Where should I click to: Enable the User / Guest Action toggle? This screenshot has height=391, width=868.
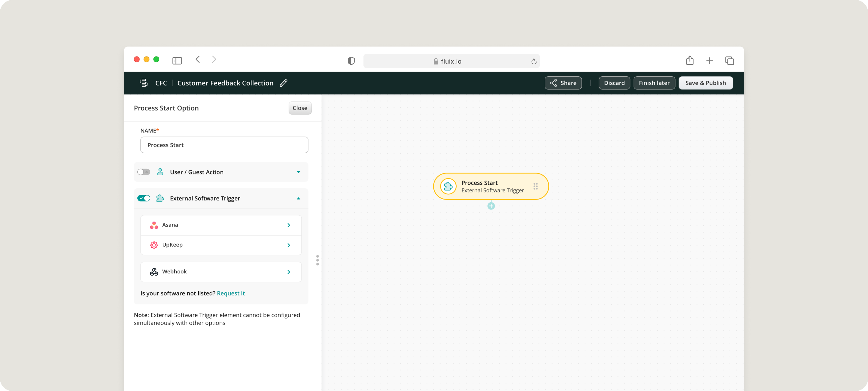(144, 172)
